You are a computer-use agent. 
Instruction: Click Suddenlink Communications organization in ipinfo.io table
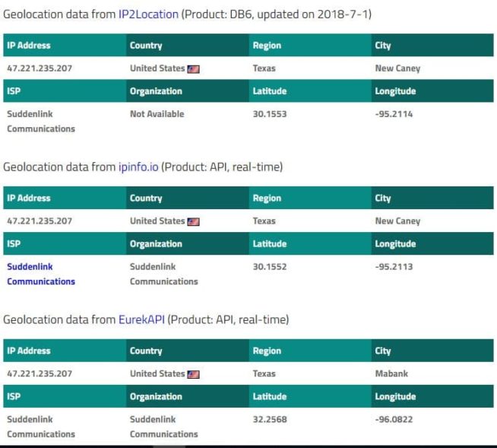164,274
